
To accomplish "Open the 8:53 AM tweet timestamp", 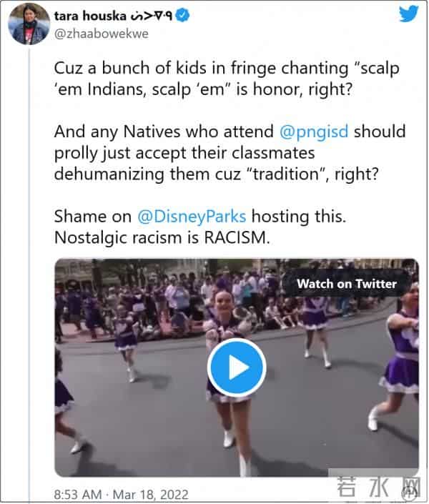I will tap(111, 493).
